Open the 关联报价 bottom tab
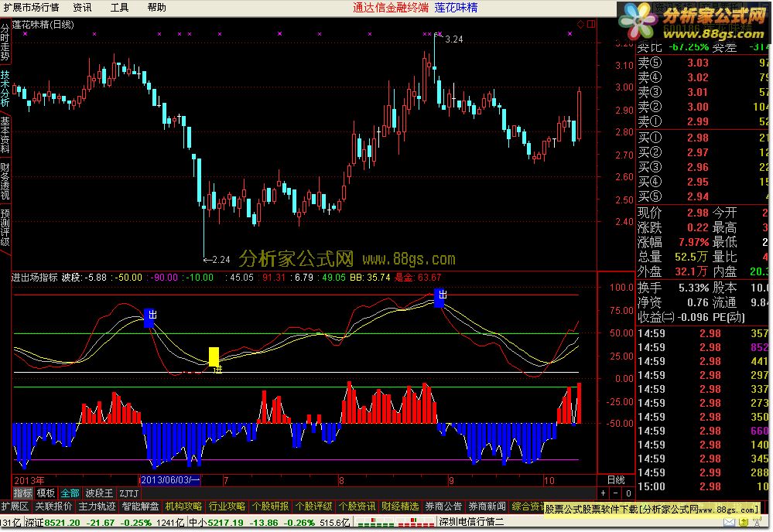Screen dimensions: 773x532 (53, 506)
